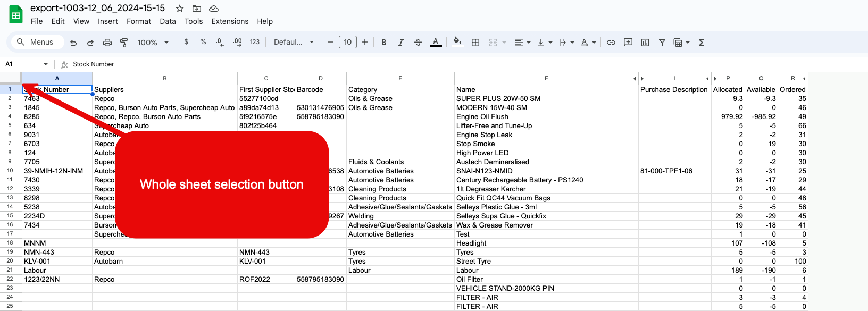Expand hidden columns left of column P
The image size is (868, 311).
(715, 79)
